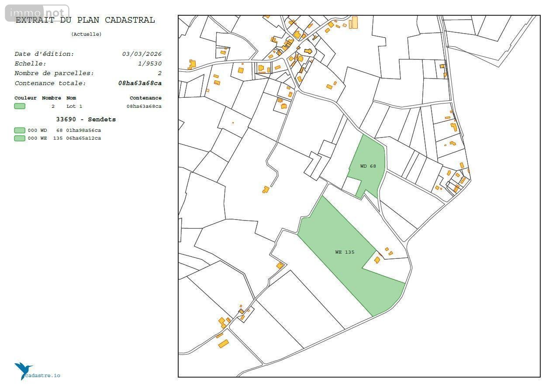Select the (Actuelle) subtitle text
The width and height of the screenshot is (556, 392).
click(86, 34)
